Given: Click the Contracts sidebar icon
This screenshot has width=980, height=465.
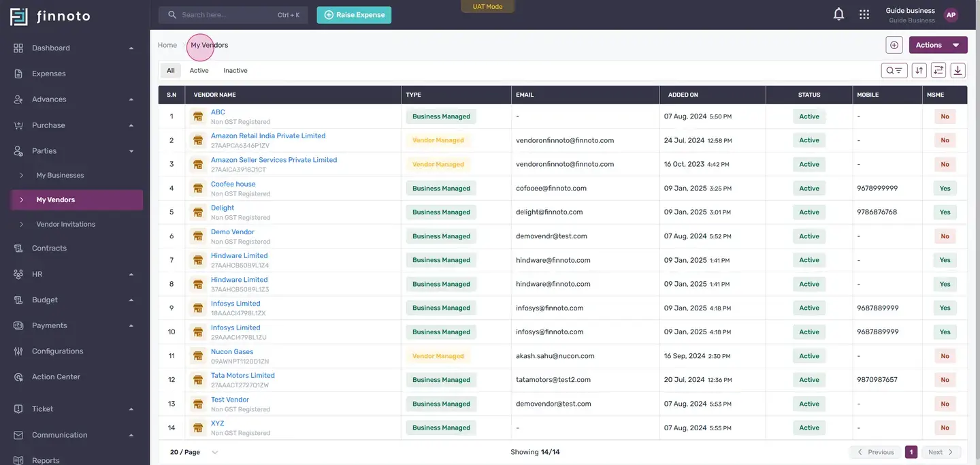Looking at the screenshot, I should click(x=18, y=248).
